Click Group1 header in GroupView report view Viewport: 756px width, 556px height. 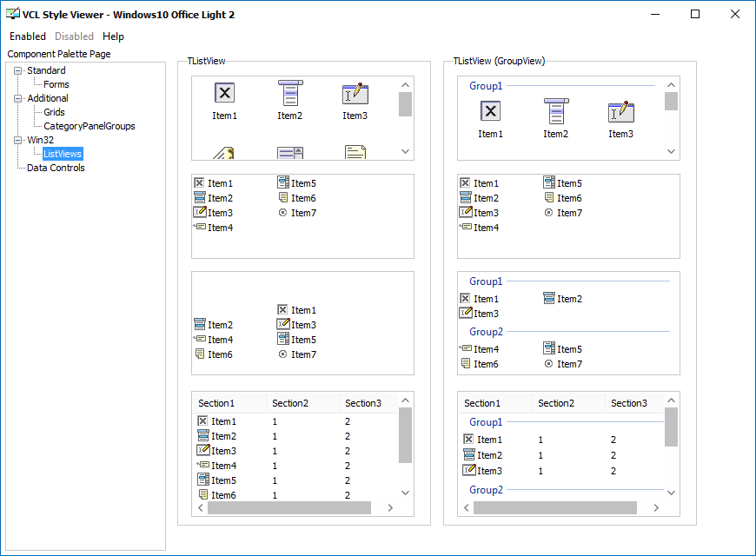click(486, 422)
